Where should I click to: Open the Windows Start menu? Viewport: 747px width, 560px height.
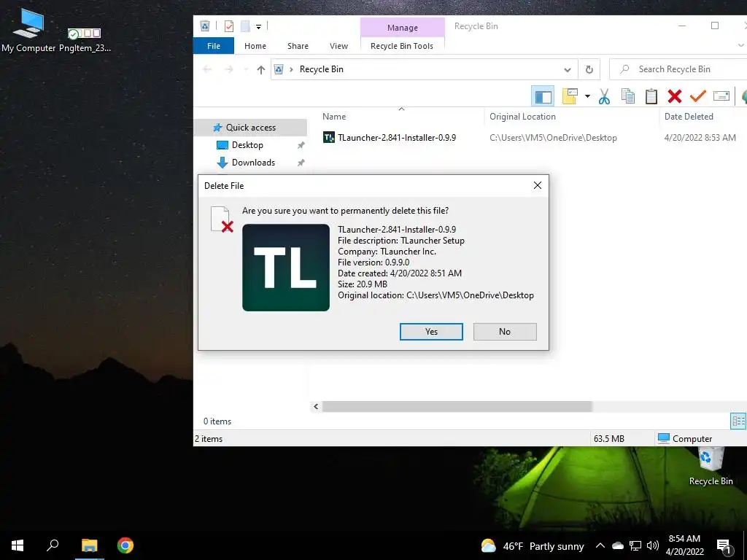pyautogui.click(x=18, y=545)
